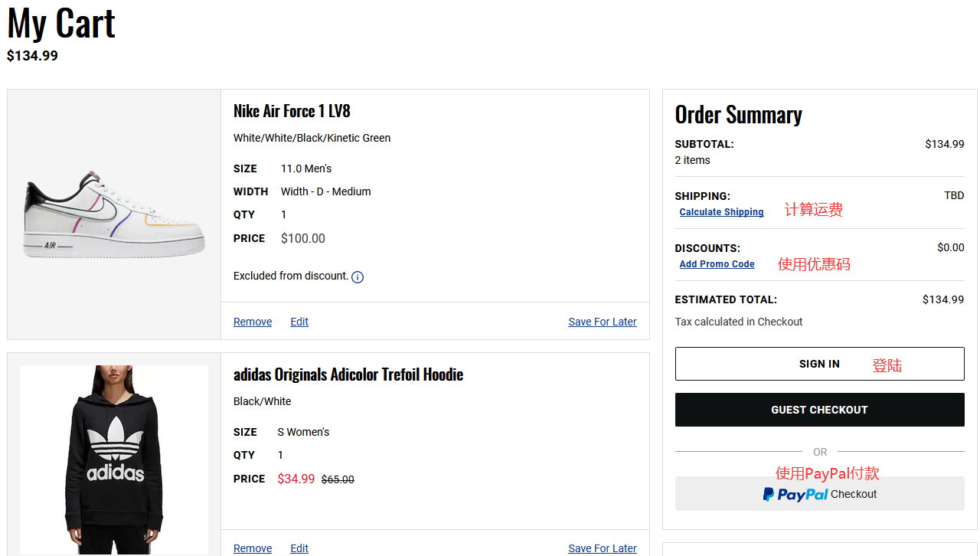Click the Sign In button
The height and width of the screenshot is (556, 980).
819,364
